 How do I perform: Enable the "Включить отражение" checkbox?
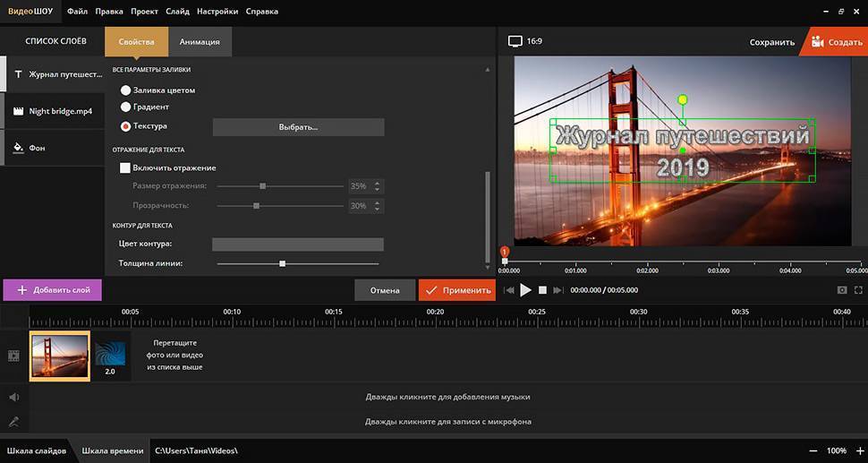126,167
